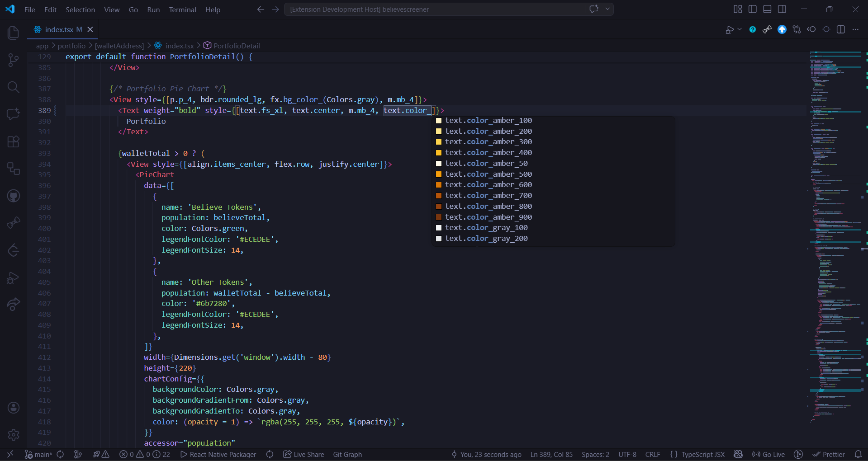
Task: Open the Search view in activity bar
Action: [14, 87]
